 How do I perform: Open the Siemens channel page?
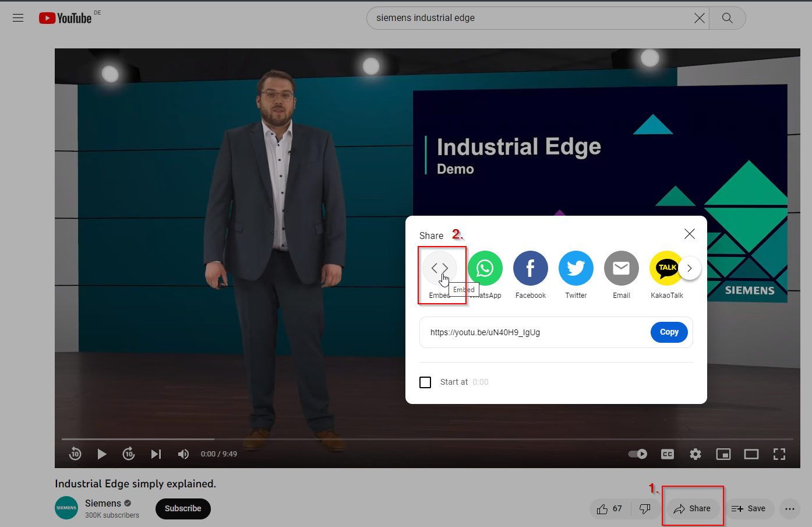coord(103,503)
